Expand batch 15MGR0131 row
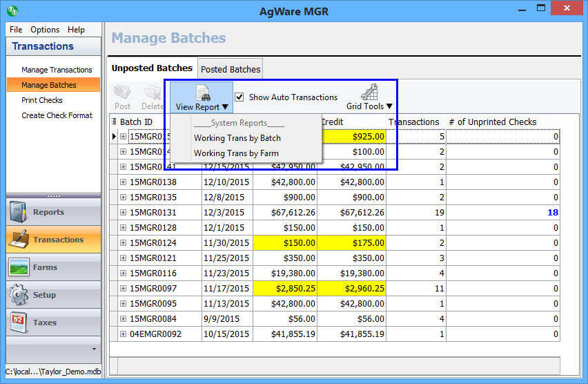 pos(124,213)
